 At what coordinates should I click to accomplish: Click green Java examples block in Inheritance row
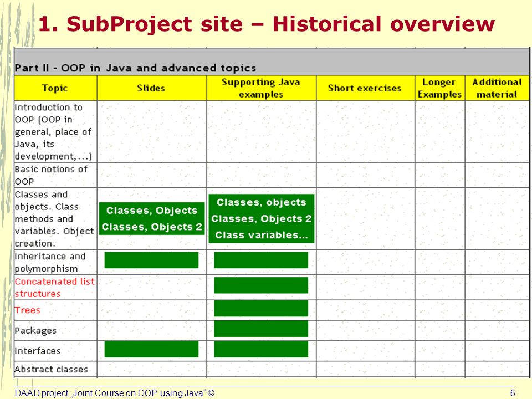click(261, 260)
